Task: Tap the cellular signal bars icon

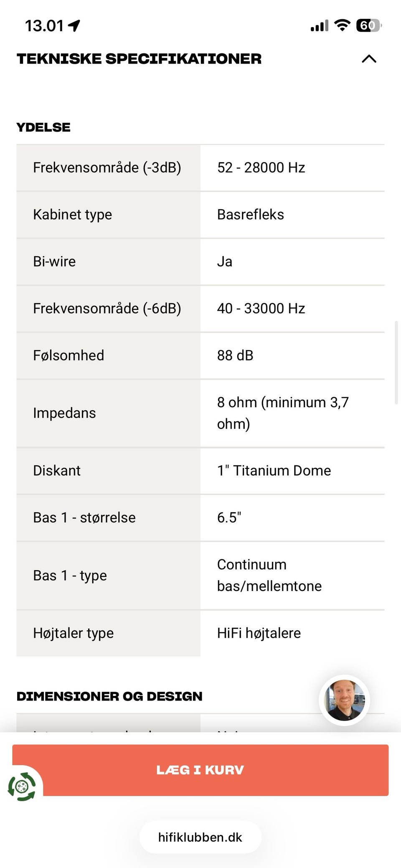Action: (319, 26)
